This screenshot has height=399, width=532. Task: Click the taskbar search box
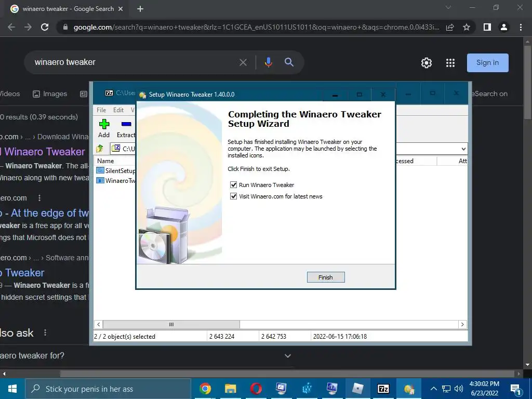point(108,389)
